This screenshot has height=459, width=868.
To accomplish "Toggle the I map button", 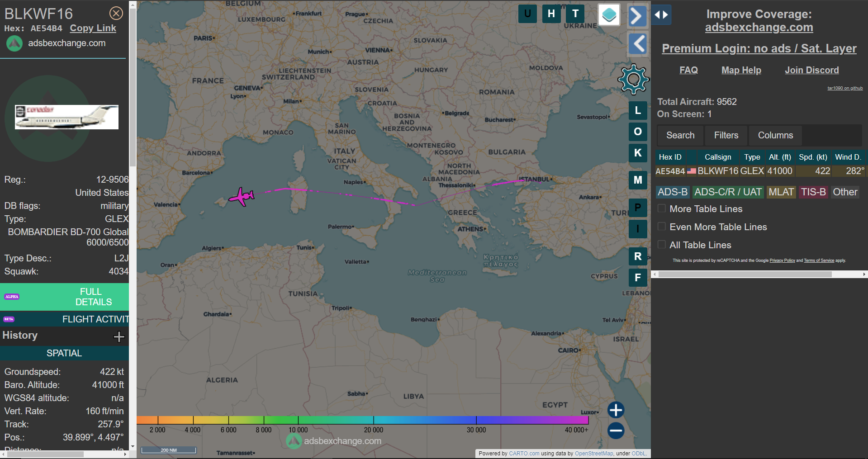I will pyautogui.click(x=638, y=229).
